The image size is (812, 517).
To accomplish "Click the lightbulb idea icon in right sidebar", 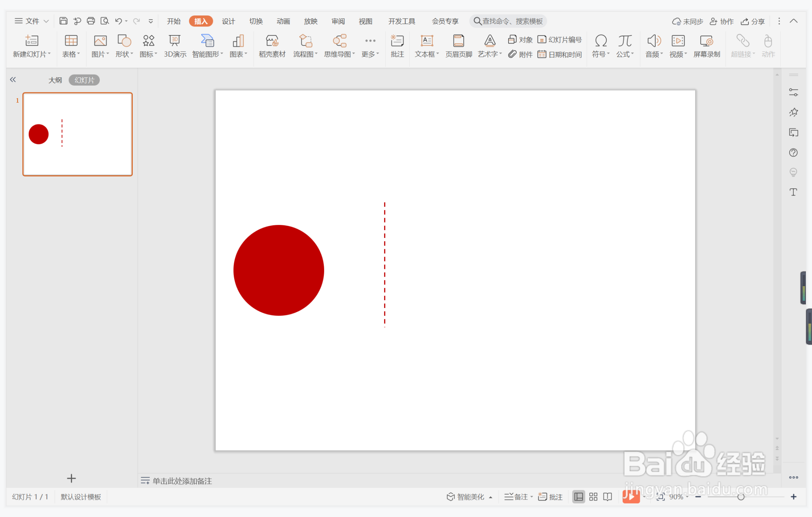I will click(793, 172).
